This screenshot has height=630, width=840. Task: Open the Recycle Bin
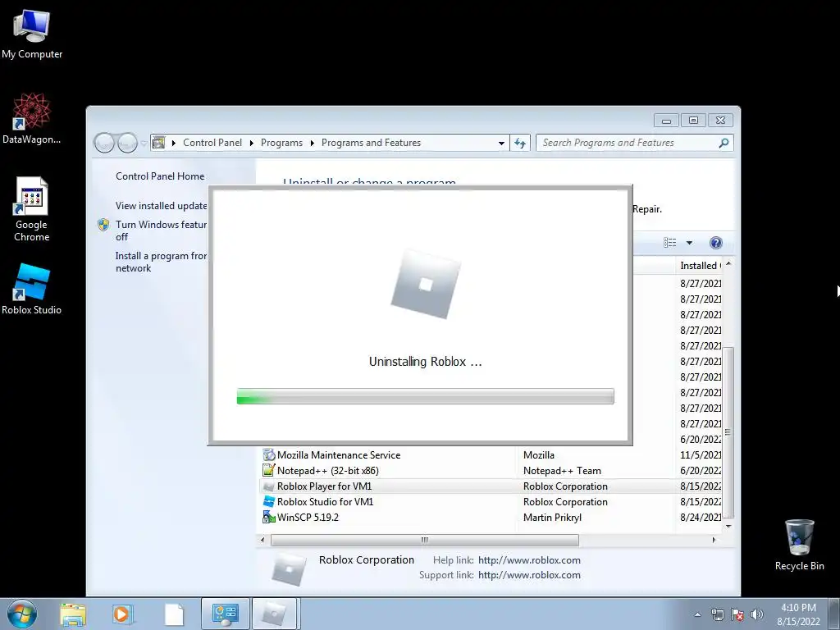tap(799, 545)
